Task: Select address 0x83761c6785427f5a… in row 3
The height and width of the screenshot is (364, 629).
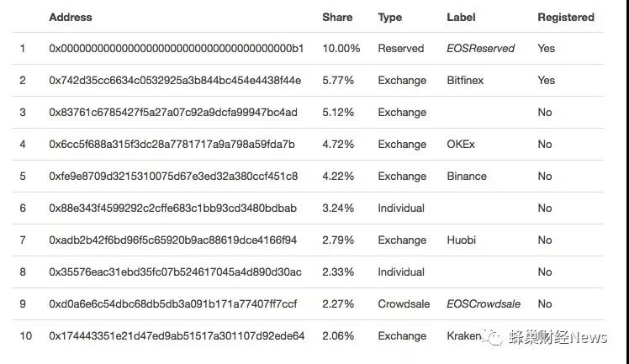Action: click(x=173, y=113)
